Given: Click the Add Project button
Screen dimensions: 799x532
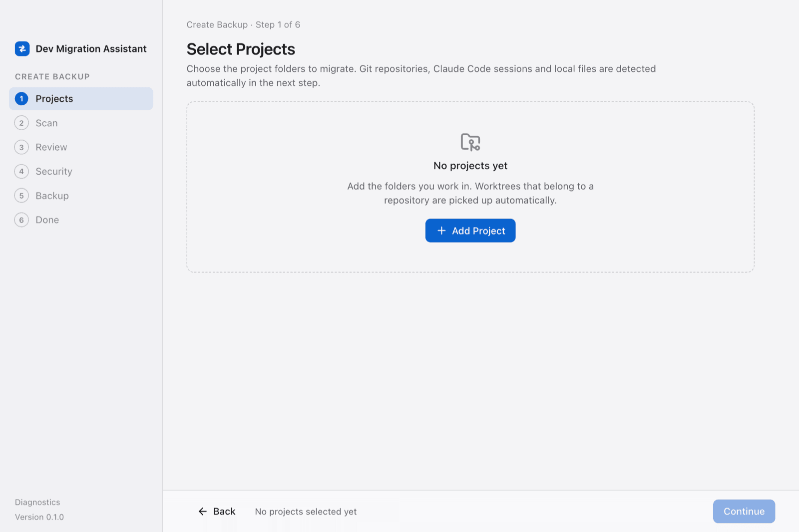Looking at the screenshot, I should [470, 231].
